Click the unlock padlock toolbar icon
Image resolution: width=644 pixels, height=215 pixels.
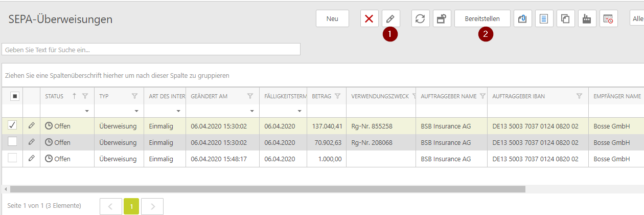click(441, 19)
